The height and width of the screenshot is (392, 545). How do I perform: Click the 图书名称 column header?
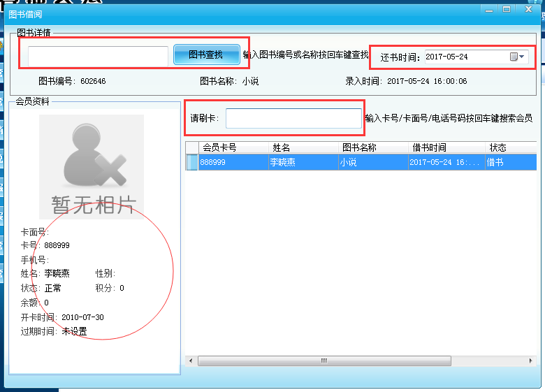click(373, 147)
